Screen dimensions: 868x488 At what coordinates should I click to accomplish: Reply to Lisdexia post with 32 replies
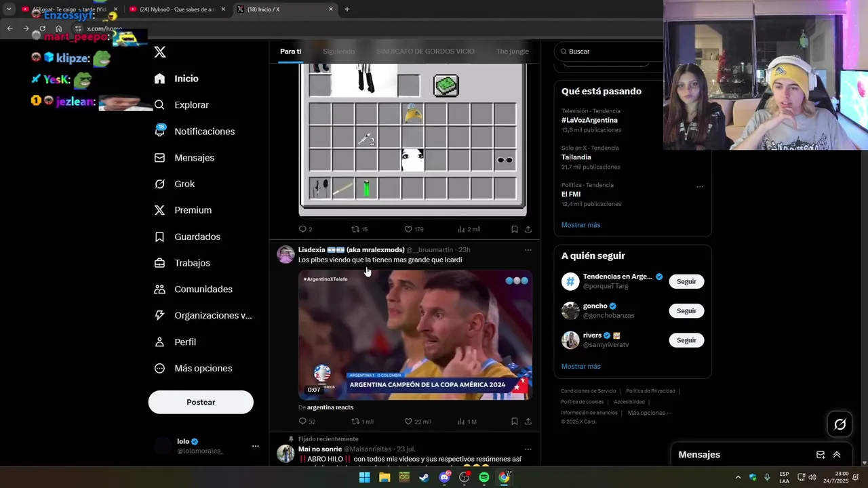tap(307, 422)
